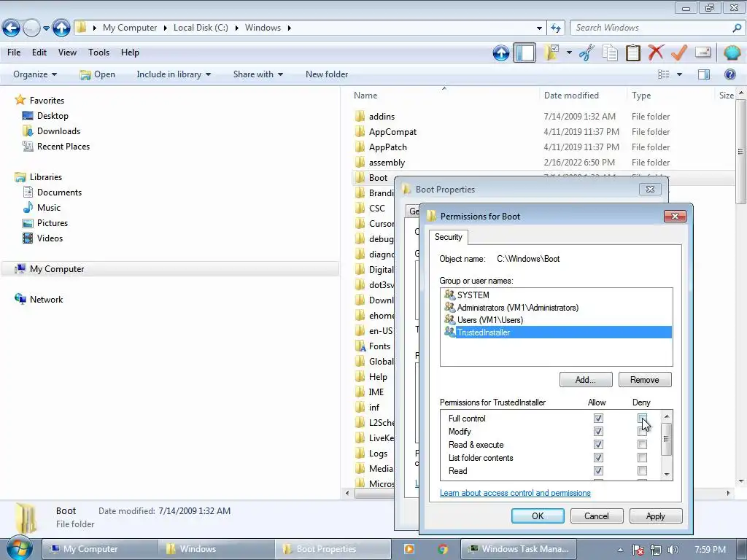Click the Up blue arrow icon in the Classic Shell toolbar
Viewport: 747px width, 560px height.
coord(500,52)
